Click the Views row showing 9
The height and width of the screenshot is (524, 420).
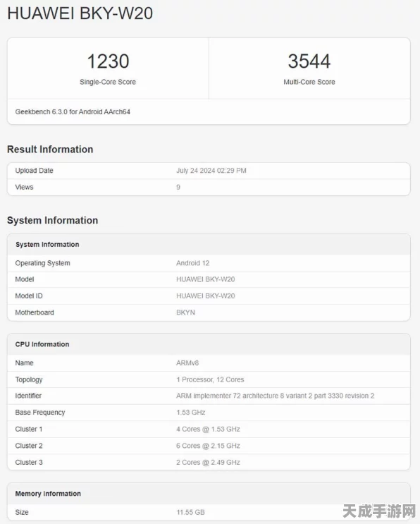point(209,187)
